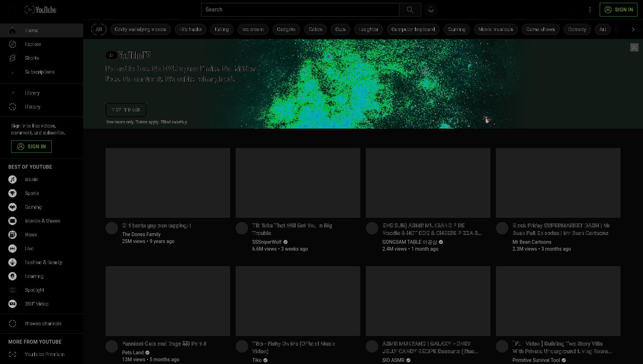Open Spotlight in the sidebar
Viewport: 643px width, 364px height.
click(42, 290)
